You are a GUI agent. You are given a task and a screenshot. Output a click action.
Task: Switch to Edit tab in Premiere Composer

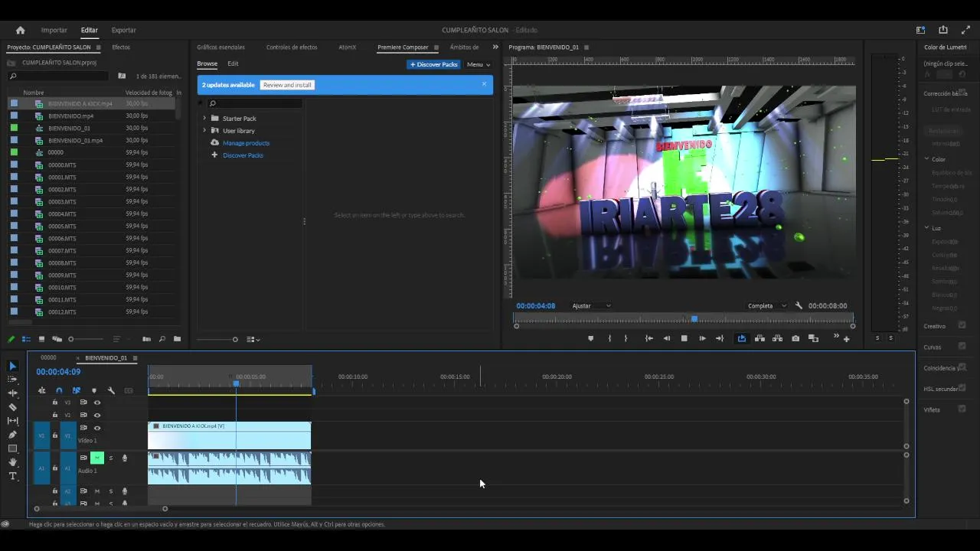[x=233, y=64]
